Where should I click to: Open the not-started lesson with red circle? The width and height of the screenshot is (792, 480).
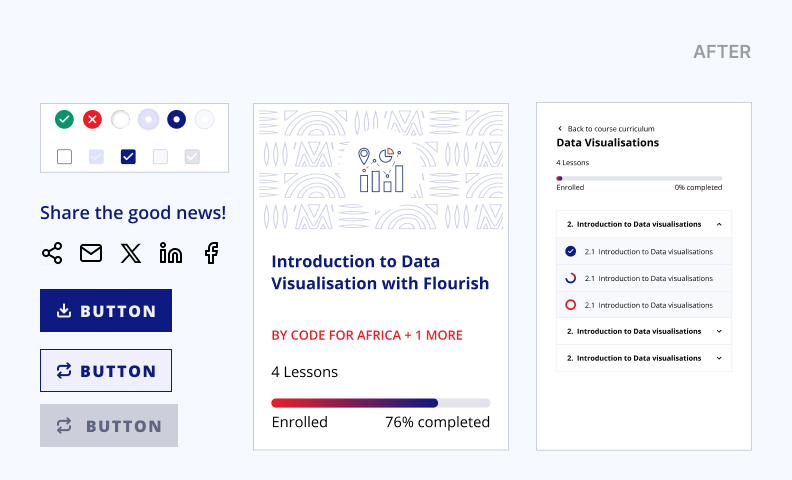644,305
